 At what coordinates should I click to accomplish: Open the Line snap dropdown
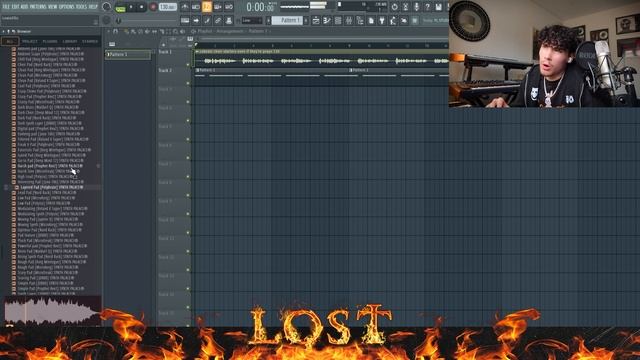[x=251, y=20]
